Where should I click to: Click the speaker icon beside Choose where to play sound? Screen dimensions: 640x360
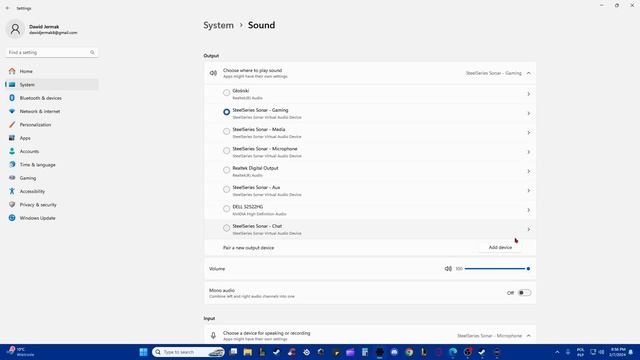pos(213,73)
